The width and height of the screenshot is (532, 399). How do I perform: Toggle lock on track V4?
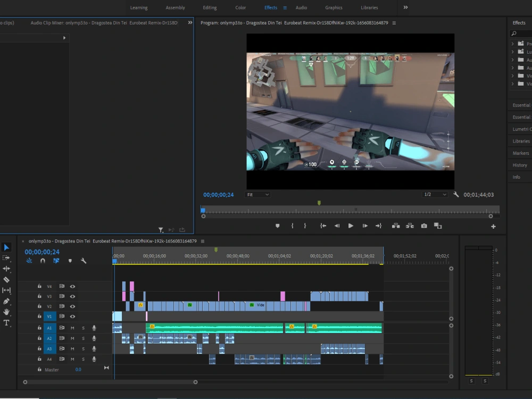39,286
